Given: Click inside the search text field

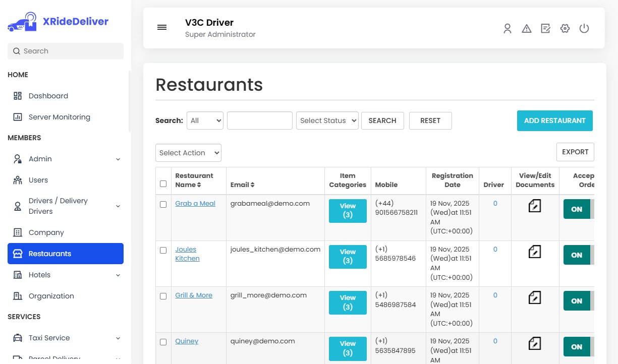Looking at the screenshot, I should [x=259, y=120].
